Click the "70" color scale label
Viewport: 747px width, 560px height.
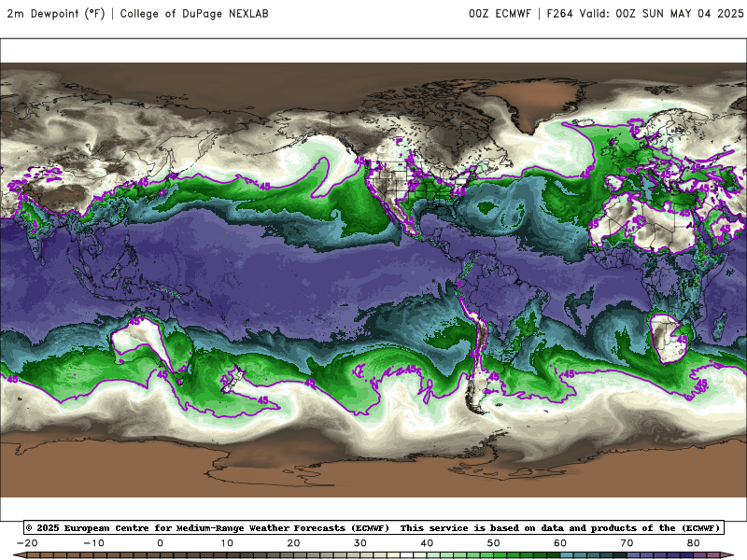(627, 543)
